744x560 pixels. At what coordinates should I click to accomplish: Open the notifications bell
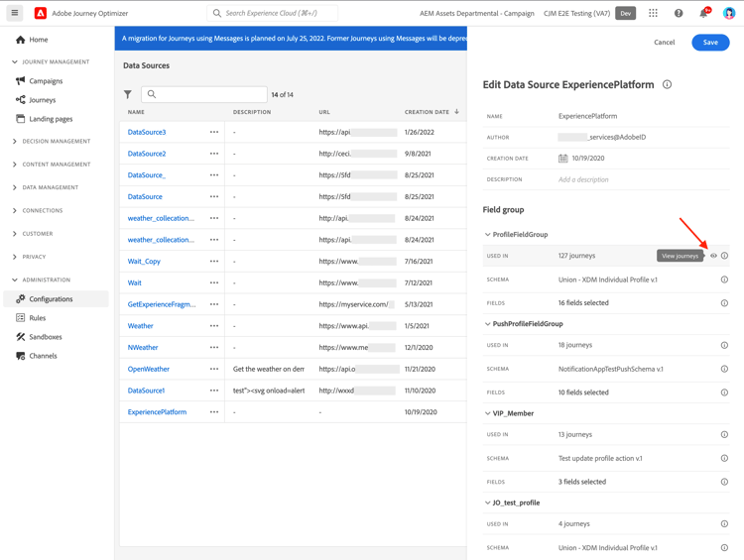pos(703,13)
